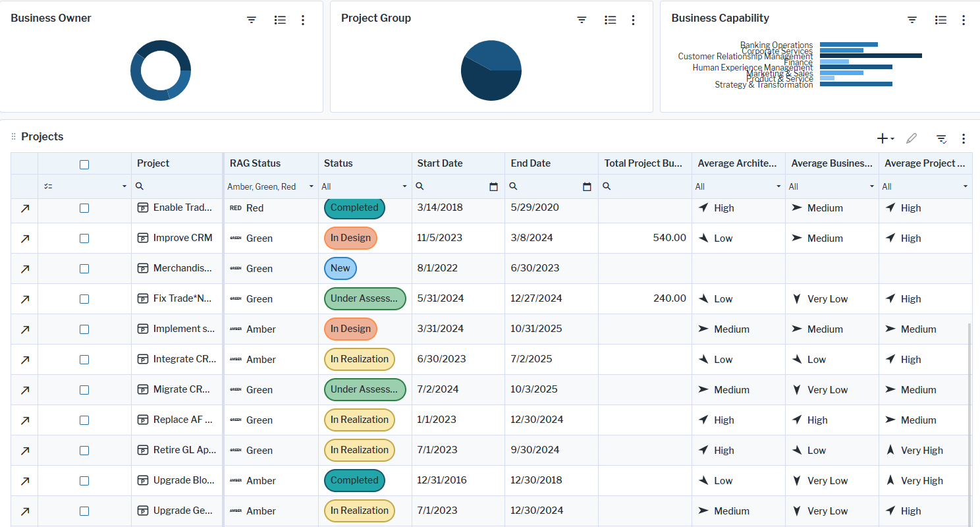The height and width of the screenshot is (527, 980).
Task: Click the add plus icon in Projects
Action: (883, 138)
